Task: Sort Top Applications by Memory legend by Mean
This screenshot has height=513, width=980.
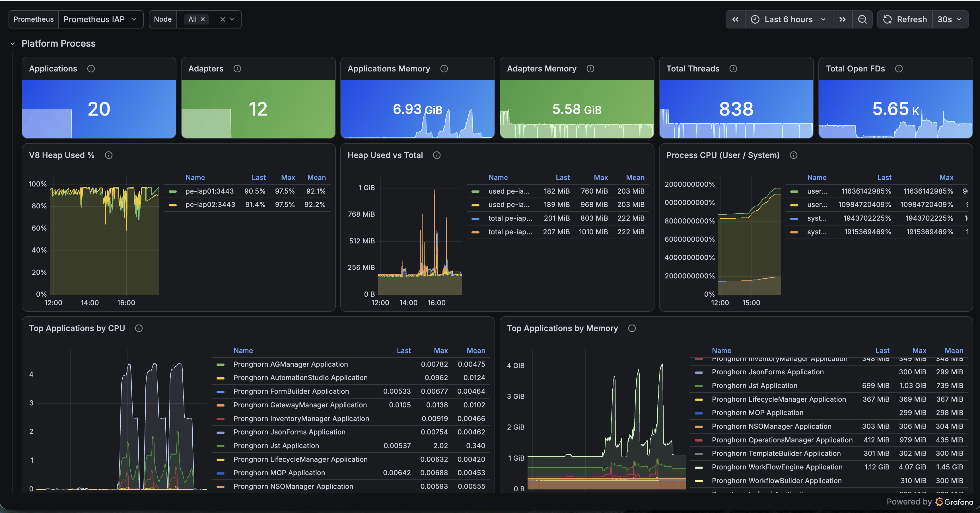Action: click(954, 350)
